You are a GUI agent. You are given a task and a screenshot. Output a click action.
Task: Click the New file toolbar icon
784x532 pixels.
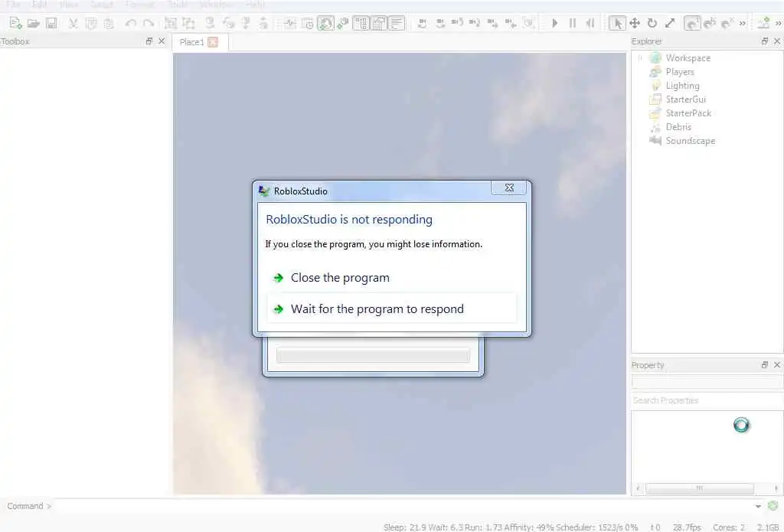pyautogui.click(x=15, y=23)
